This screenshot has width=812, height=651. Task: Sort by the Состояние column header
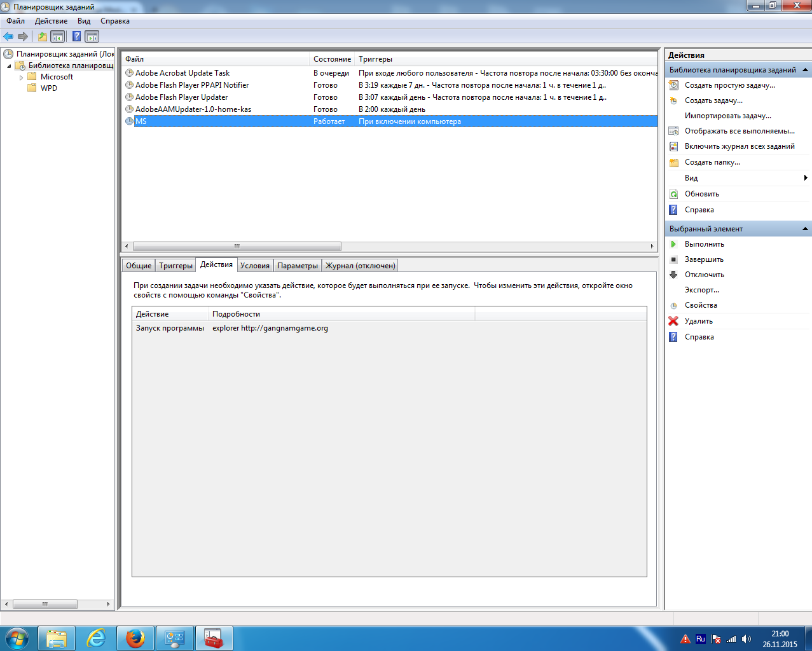[332, 59]
